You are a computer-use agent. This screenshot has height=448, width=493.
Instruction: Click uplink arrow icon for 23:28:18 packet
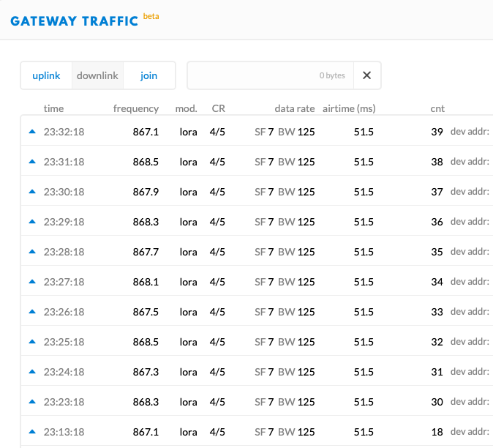(x=32, y=252)
